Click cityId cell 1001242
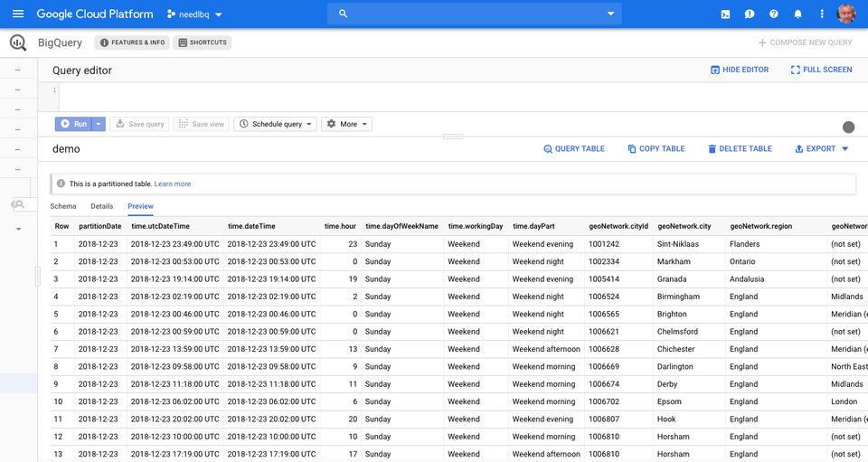Image resolution: width=868 pixels, height=462 pixels. point(604,244)
